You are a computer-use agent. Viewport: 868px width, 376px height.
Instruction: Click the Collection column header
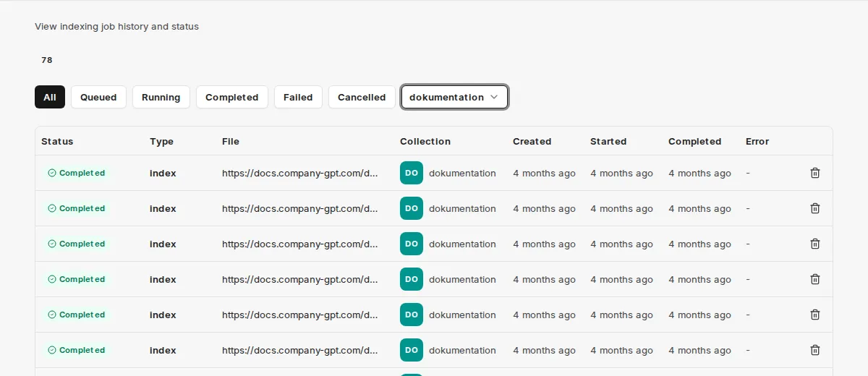[425, 141]
